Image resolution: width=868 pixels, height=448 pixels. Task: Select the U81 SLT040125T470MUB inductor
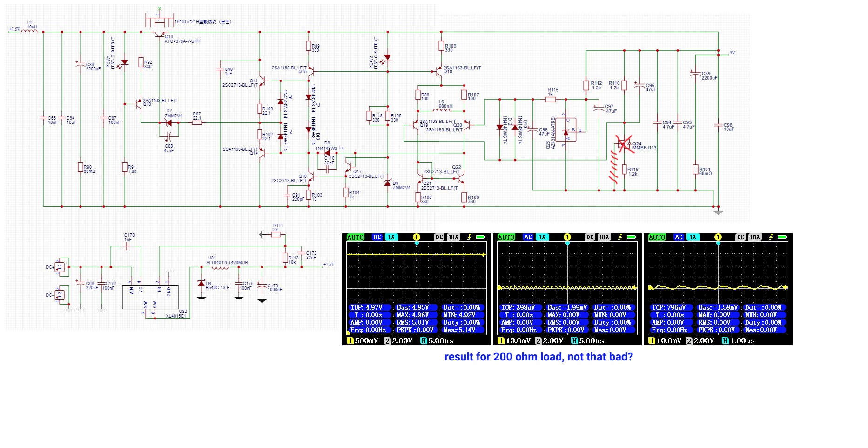pyautogui.click(x=220, y=267)
